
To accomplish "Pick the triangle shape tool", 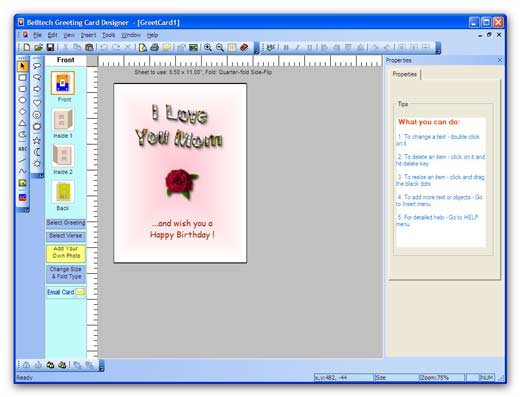I will pyautogui.click(x=22, y=123).
